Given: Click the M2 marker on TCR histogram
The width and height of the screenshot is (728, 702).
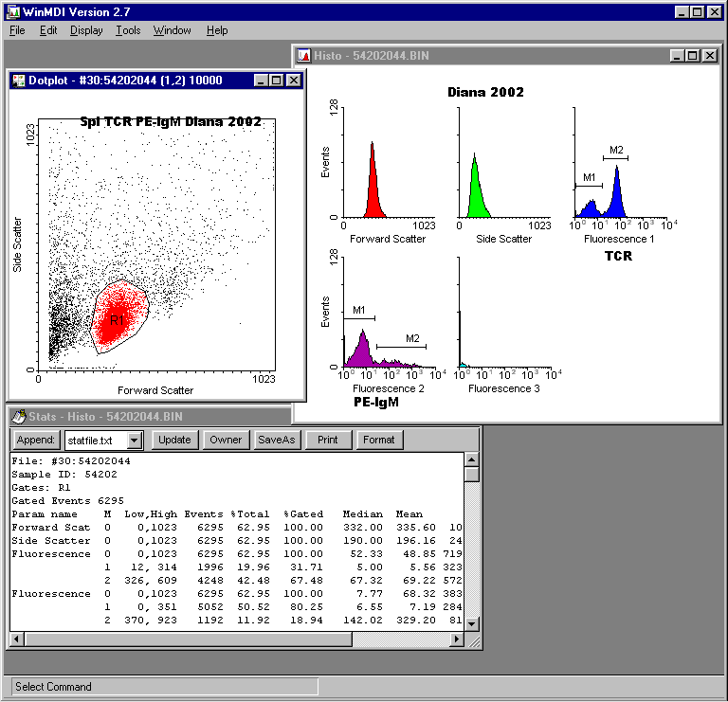Looking at the screenshot, I should pyautogui.click(x=615, y=157).
